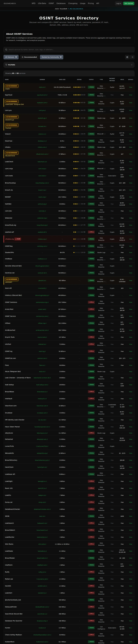138x644 pixels.
Task: Click the Offline badge for BreachBase
Action: tap(91, 392)
